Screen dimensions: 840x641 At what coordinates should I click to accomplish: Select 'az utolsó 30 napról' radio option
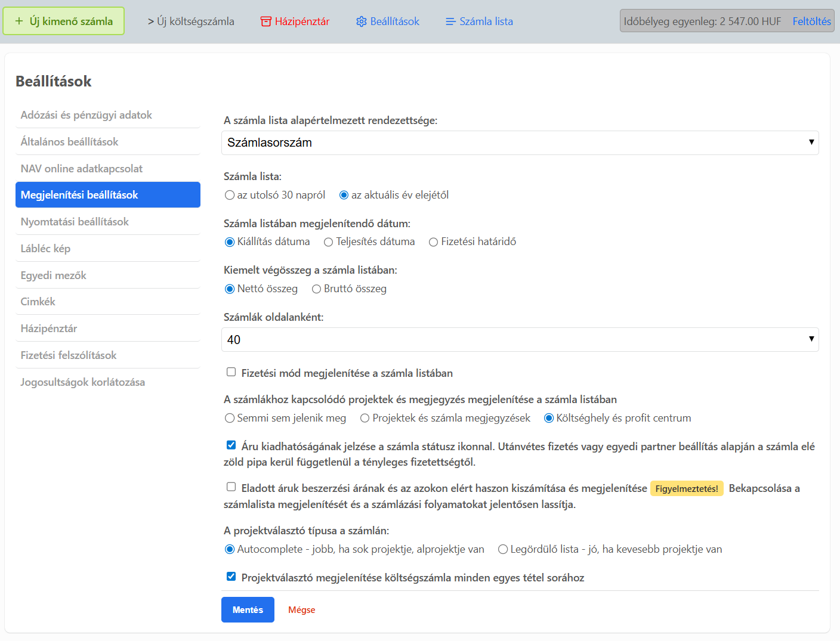tap(230, 195)
